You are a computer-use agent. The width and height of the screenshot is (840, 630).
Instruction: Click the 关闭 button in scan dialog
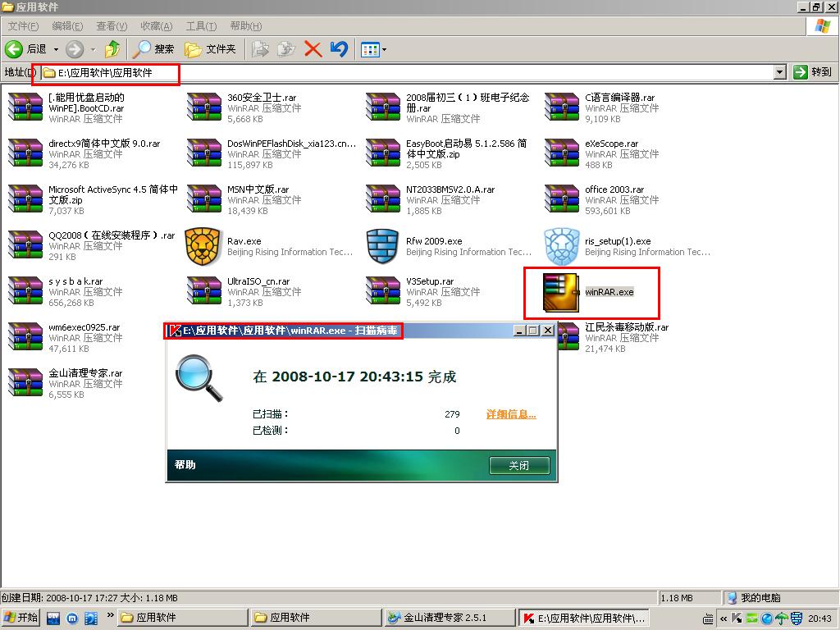519,466
